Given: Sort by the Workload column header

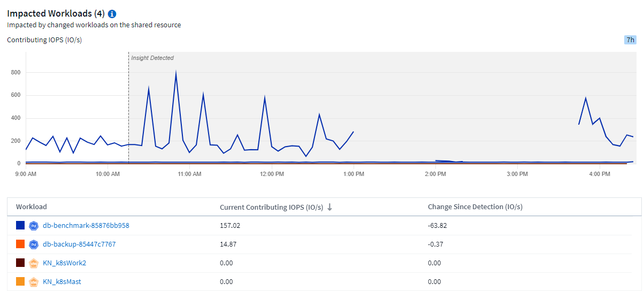Looking at the screenshot, I should click(32, 207).
